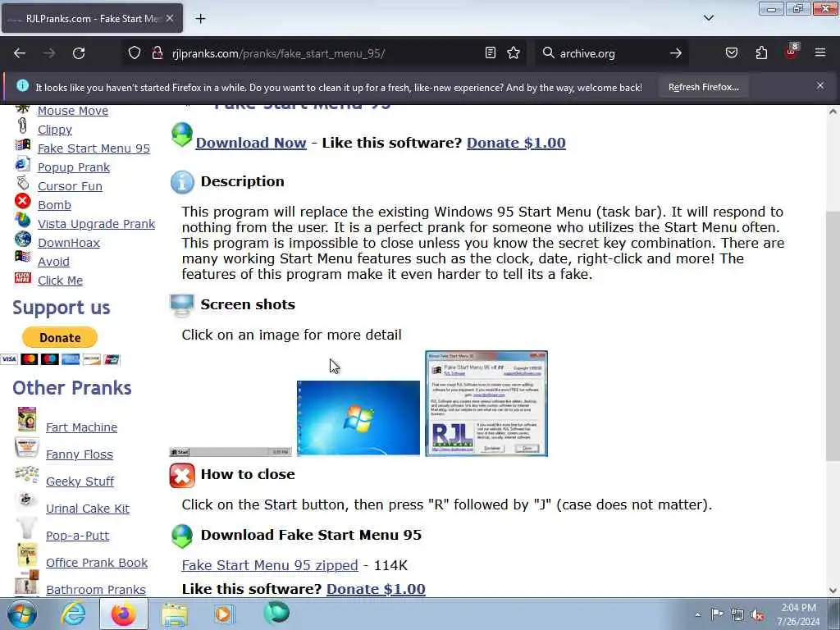Go back to the previous page

20,53
